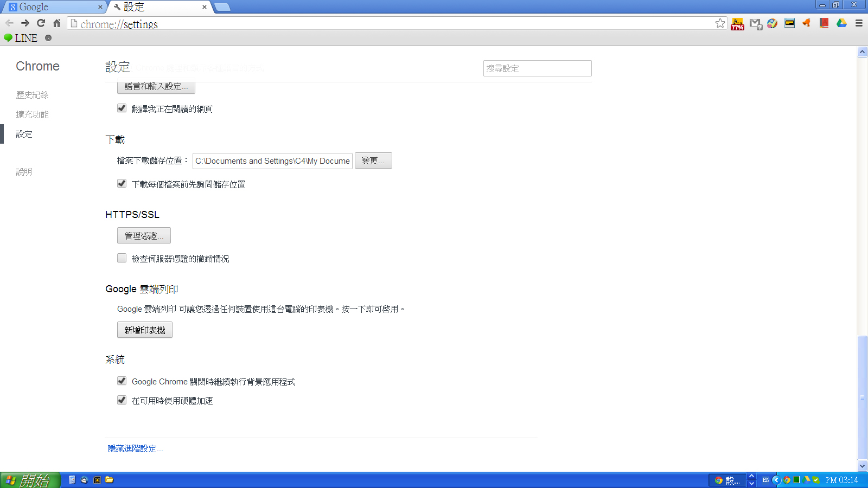Focus the 搜尋設定 search box

pyautogui.click(x=537, y=68)
